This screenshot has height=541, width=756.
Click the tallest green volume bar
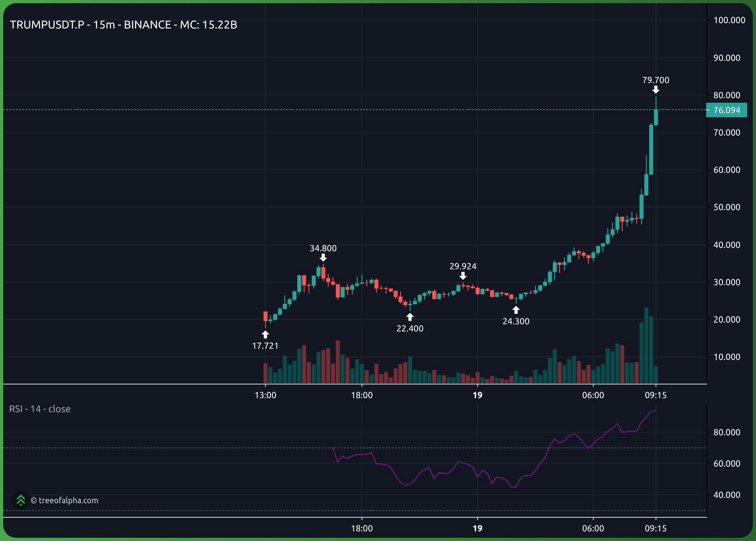[646, 346]
